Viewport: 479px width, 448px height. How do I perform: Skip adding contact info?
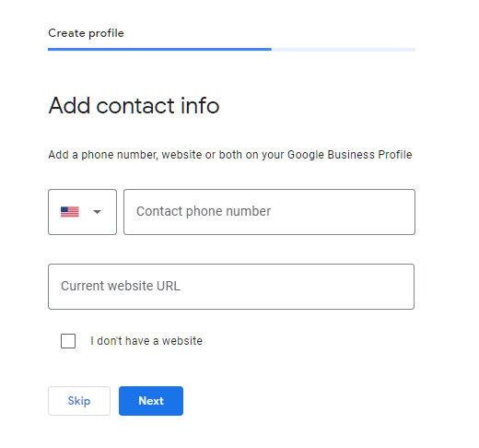click(79, 401)
